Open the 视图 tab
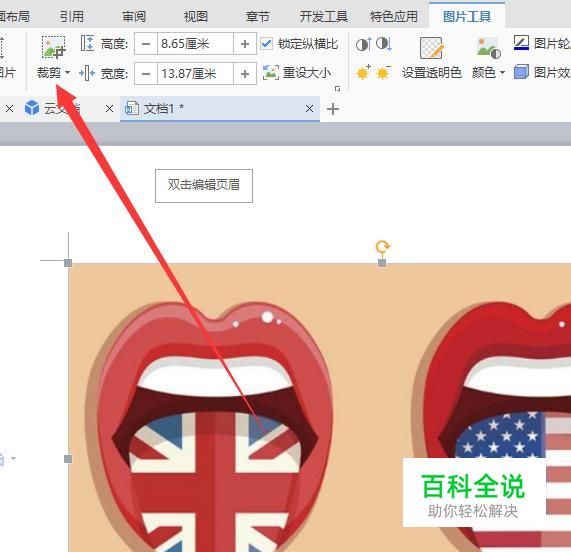Image resolution: width=571 pixels, height=552 pixels. [196, 16]
